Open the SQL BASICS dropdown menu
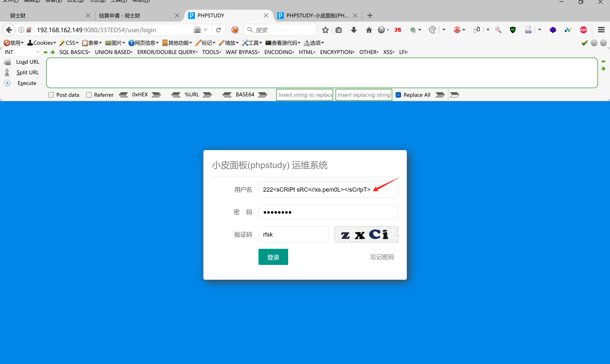Screen dimensions: 610x364 pos(75,52)
